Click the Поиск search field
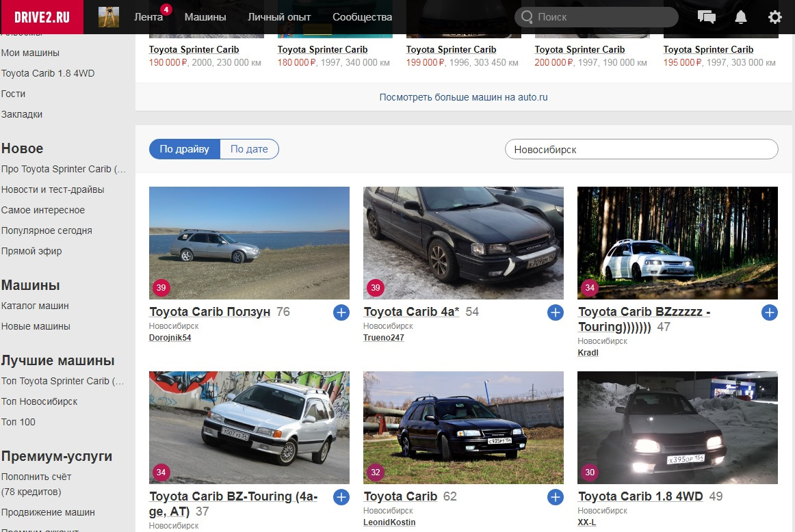The width and height of the screenshot is (795, 532). point(597,16)
